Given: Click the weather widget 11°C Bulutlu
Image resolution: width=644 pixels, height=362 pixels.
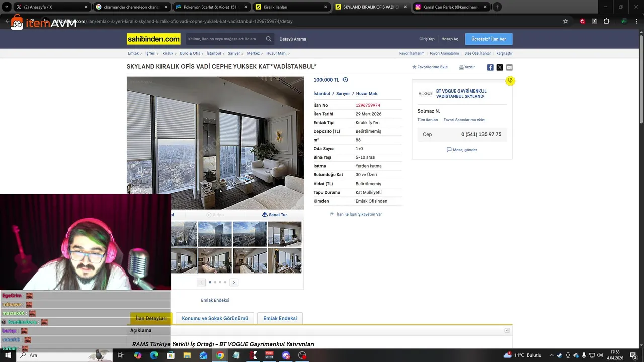Looking at the screenshot, I should (522, 355).
